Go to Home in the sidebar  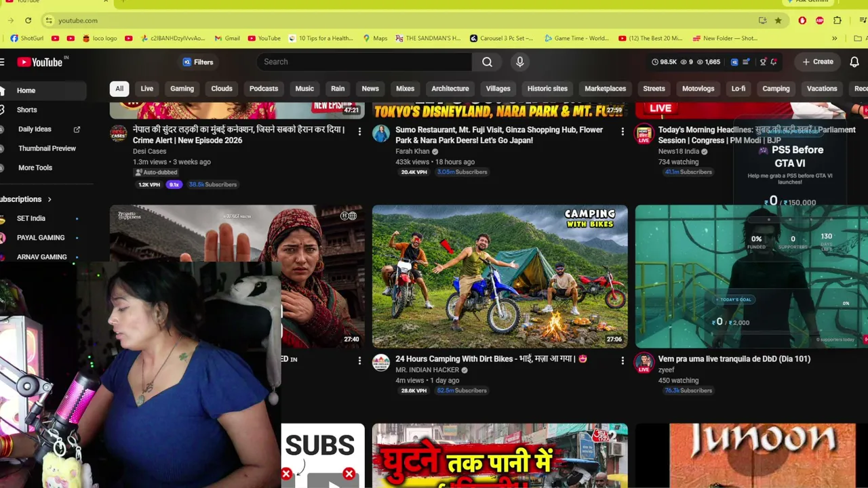pyautogui.click(x=43, y=90)
